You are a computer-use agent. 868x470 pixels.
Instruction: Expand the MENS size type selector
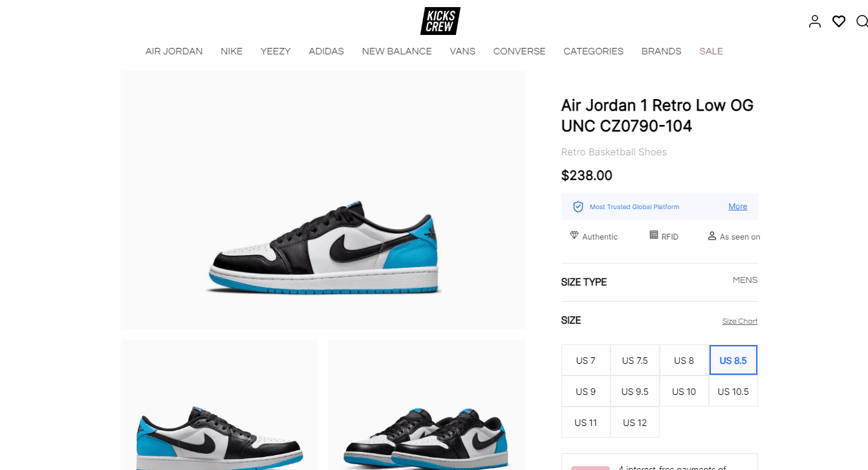tap(745, 280)
